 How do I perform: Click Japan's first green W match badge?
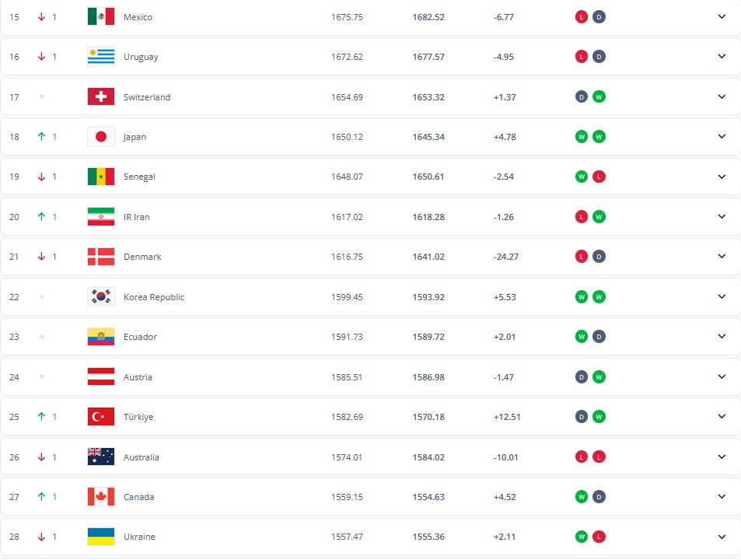coord(581,137)
